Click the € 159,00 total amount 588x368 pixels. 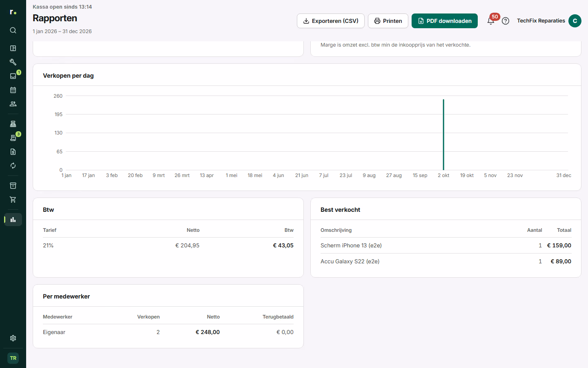[x=559, y=245]
